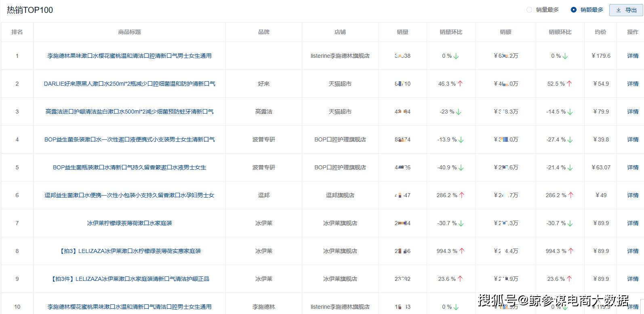Click the green down arrow beside -14.5 %
The width and height of the screenshot is (644, 314).
(x=570, y=112)
